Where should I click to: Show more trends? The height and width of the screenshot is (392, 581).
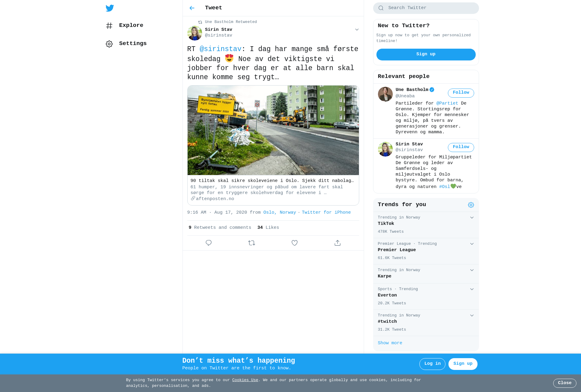[x=390, y=343]
